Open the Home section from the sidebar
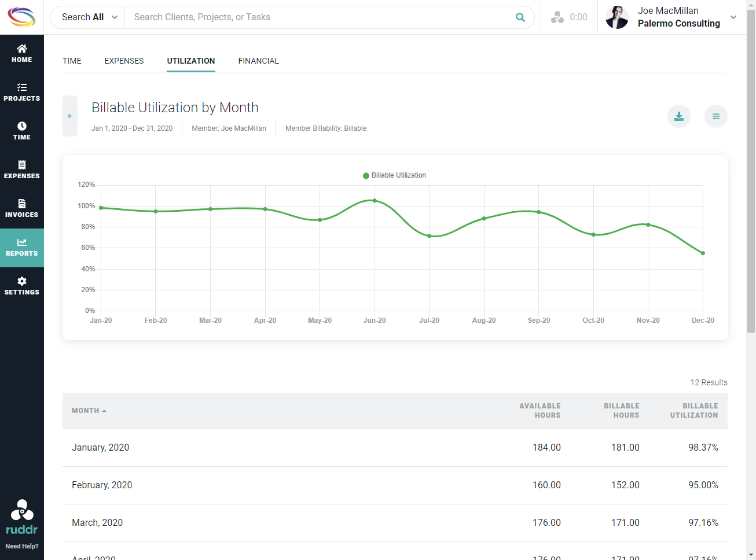The image size is (756, 560). [21, 53]
